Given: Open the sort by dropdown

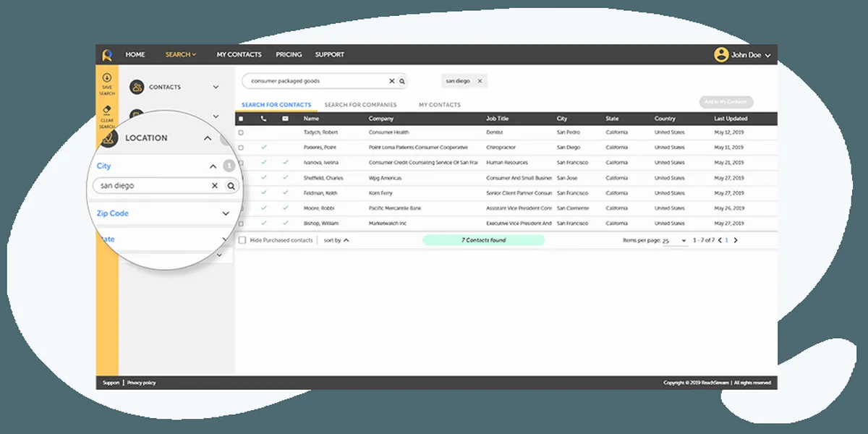Looking at the screenshot, I should (336, 240).
